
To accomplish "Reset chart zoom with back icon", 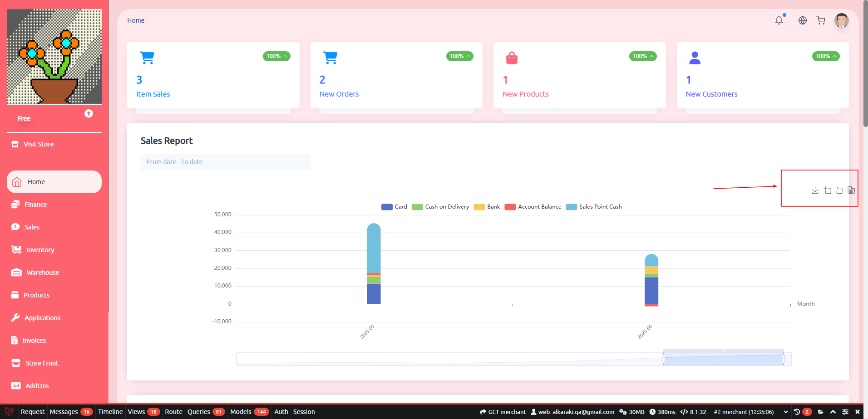I will point(839,190).
